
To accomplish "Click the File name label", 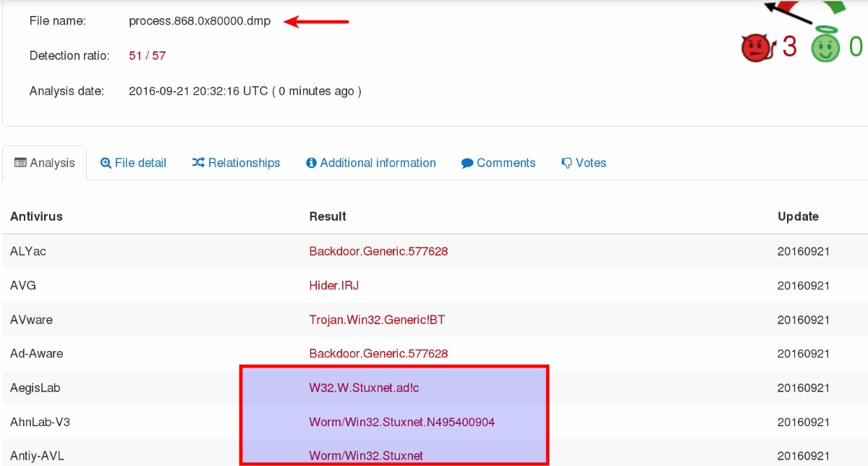I will 57,21.
